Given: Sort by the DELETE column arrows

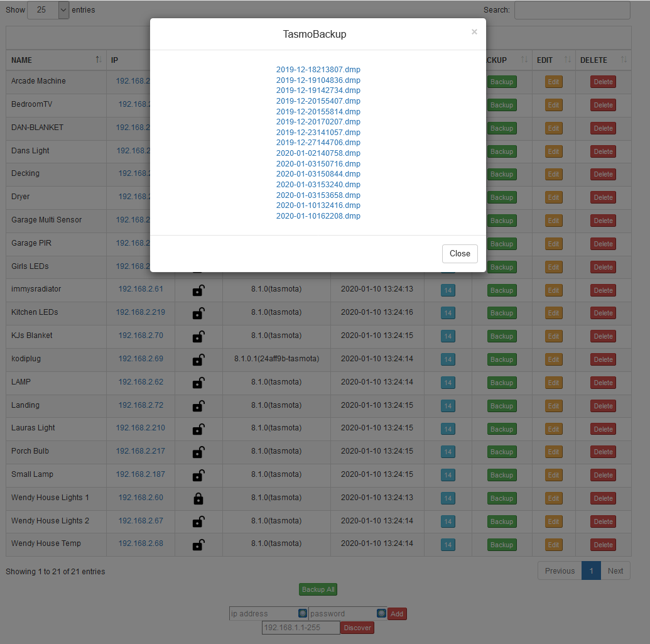Looking at the screenshot, I should [624, 60].
